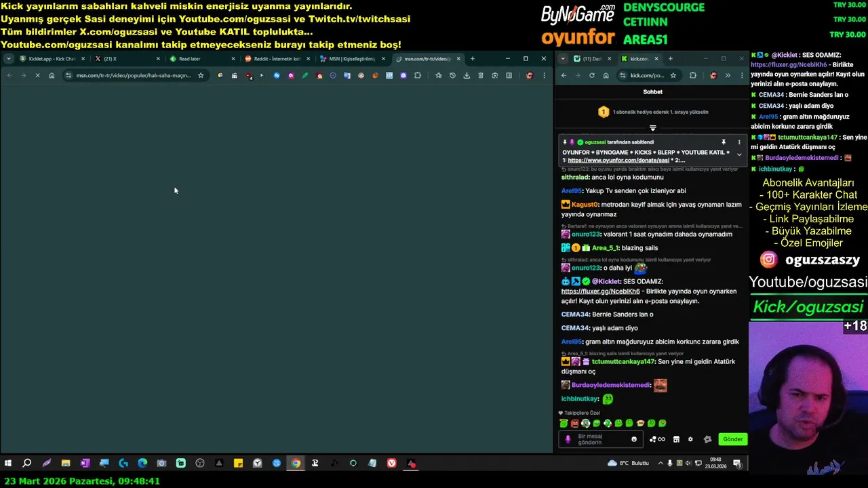Viewport: 868px width, 488px height.
Task: Open the Reddit browser tab
Action: [277, 59]
